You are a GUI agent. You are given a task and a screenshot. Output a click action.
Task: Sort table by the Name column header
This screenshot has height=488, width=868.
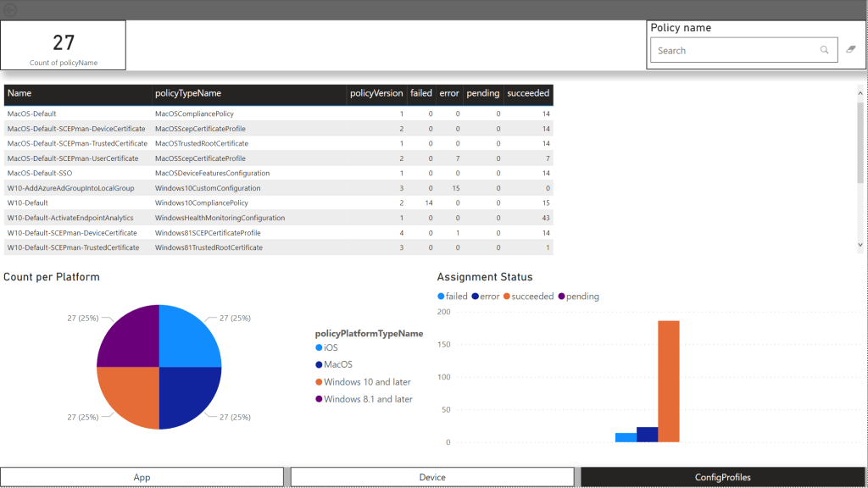pos(19,93)
